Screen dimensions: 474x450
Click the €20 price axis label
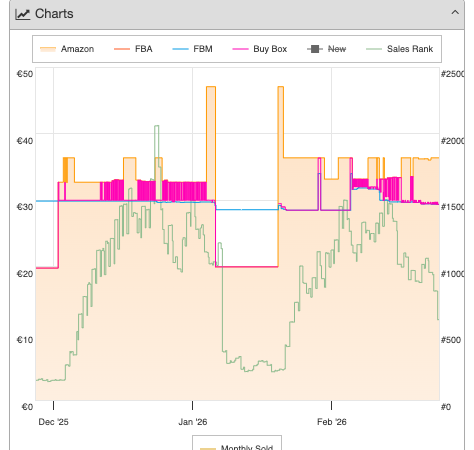click(x=25, y=274)
